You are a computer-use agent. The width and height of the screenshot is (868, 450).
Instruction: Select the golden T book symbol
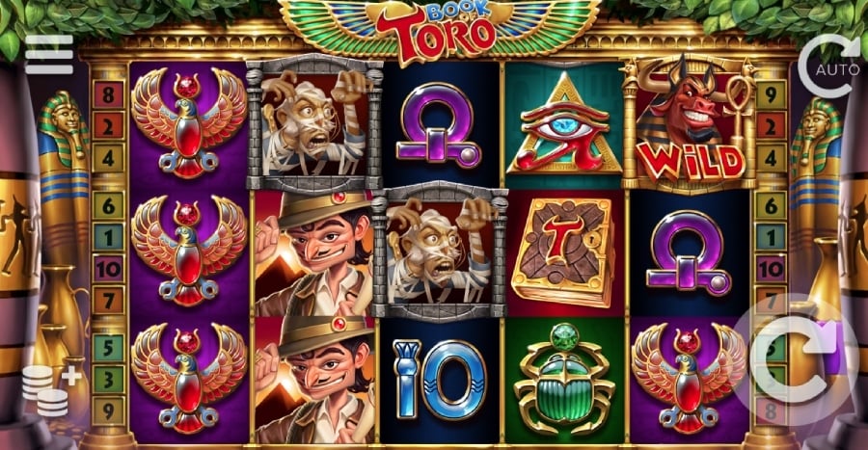pos(564,252)
